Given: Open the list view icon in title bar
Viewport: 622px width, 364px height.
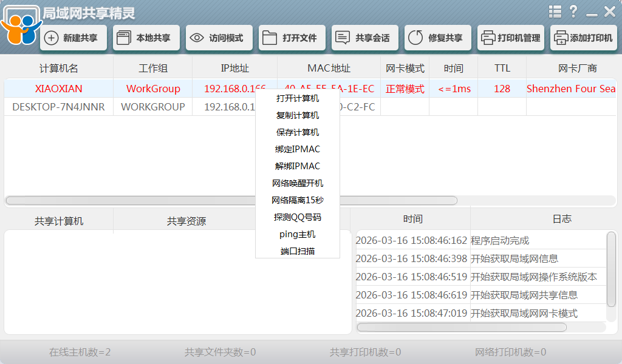Looking at the screenshot, I should click(555, 12).
